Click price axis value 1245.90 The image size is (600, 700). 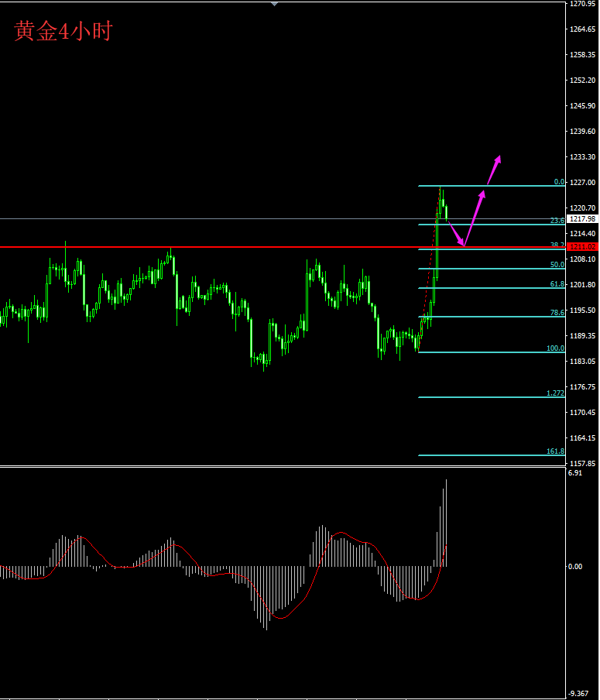pos(583,106)
